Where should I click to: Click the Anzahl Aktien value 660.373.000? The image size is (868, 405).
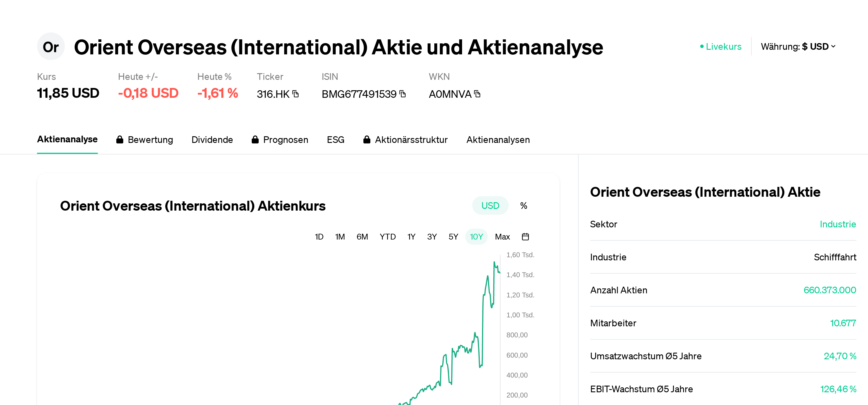click(x=829, y=290)
